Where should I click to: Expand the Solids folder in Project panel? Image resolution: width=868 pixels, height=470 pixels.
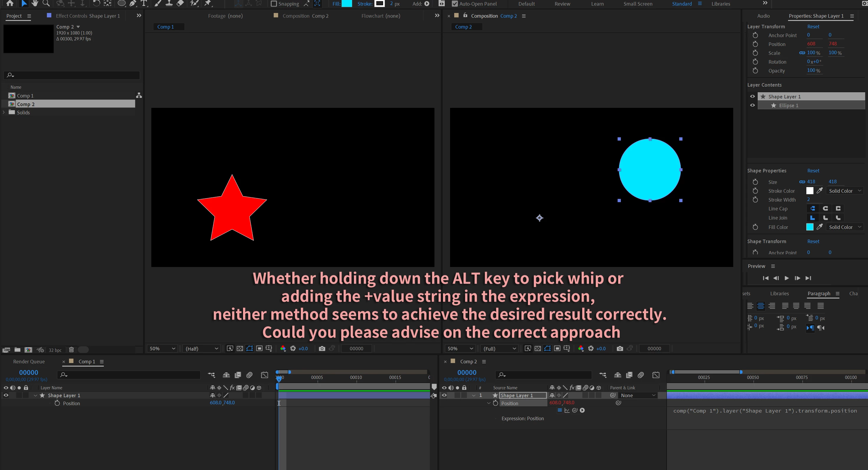[x=4, y=113]
